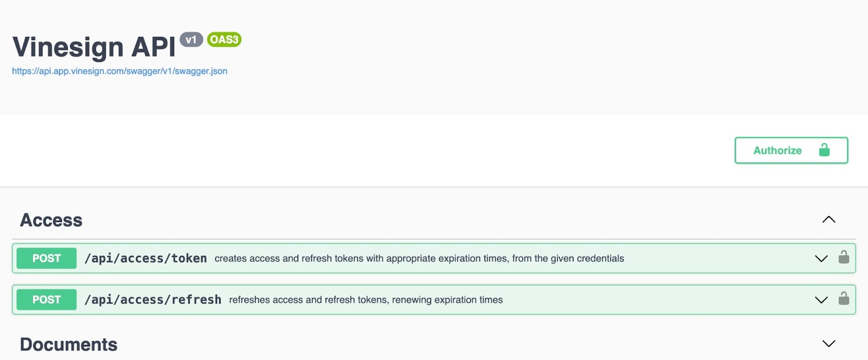Click the padlock on the /api/access/refresh row

(844, 298)
